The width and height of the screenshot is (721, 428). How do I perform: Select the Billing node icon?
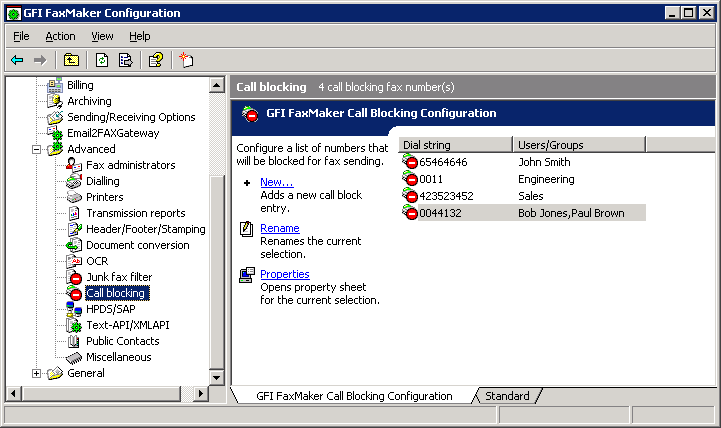tap(55, 85)
